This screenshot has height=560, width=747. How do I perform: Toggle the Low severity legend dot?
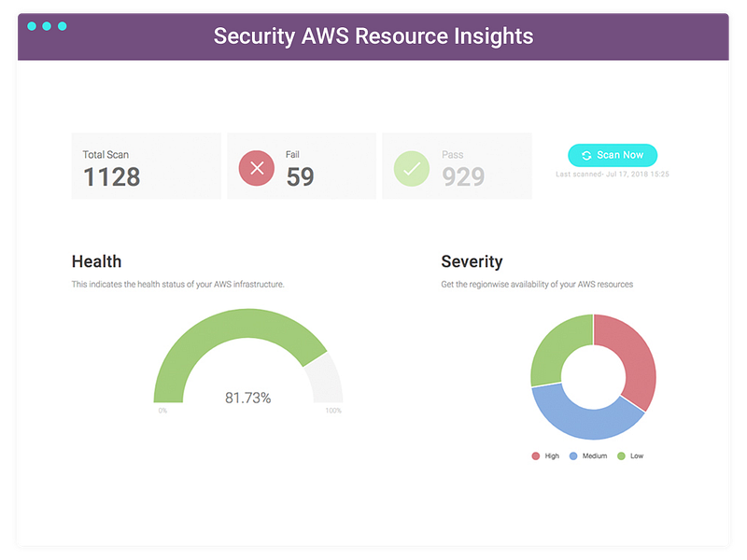tap(621, 455)
